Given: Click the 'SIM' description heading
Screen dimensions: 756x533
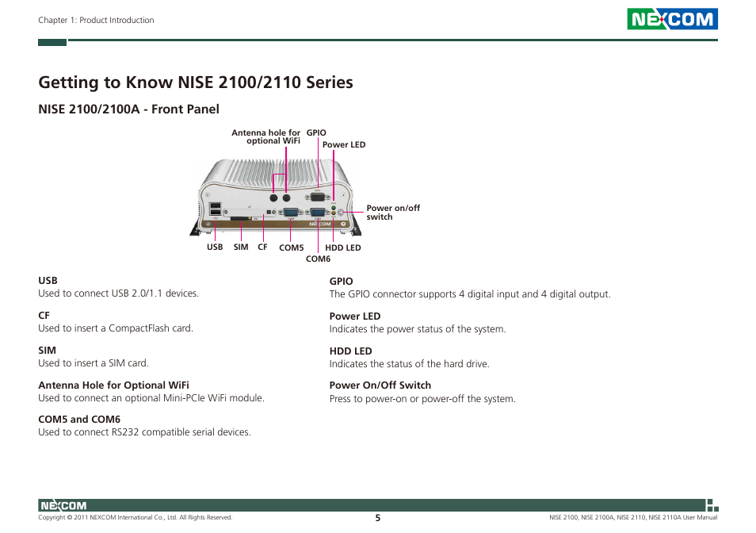Looking at the screenshot, I should pyautogui.click(x=48, y=351).
